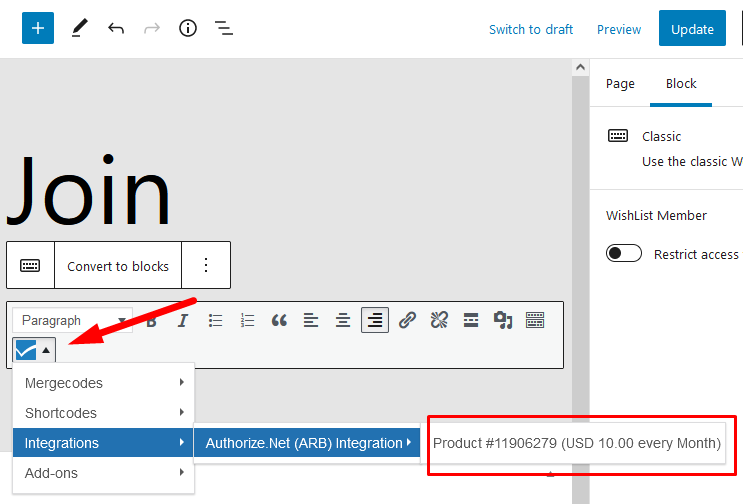Apply blockquote formatting
Image resolution: width=743 pixels, height=504 pixels.
[279, 321]
